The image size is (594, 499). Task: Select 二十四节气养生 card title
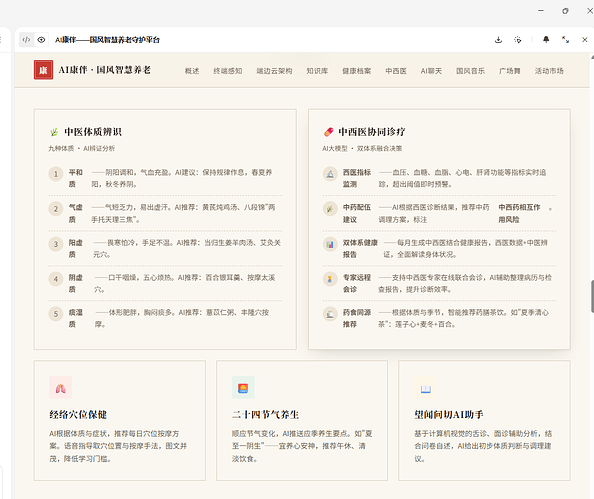click(266, 415)
